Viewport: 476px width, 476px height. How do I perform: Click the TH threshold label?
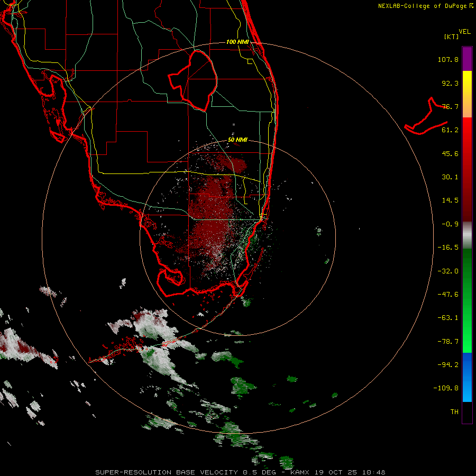pyautogui.click(x=454, y=412)
